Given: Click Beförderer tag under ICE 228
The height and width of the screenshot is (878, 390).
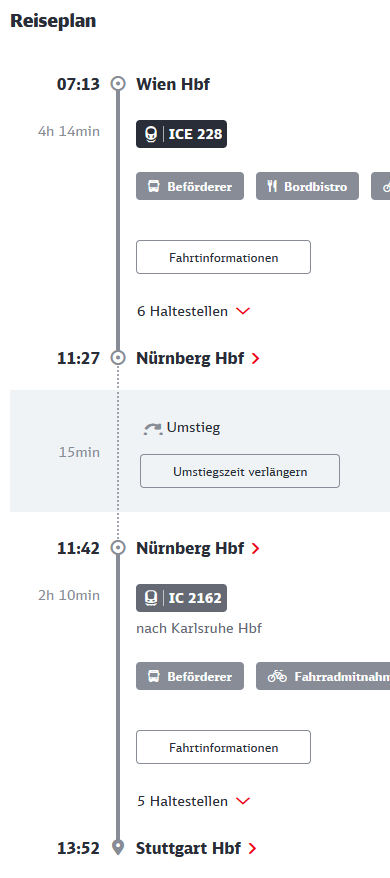Looking at the screenshot, I should point(190,186).
